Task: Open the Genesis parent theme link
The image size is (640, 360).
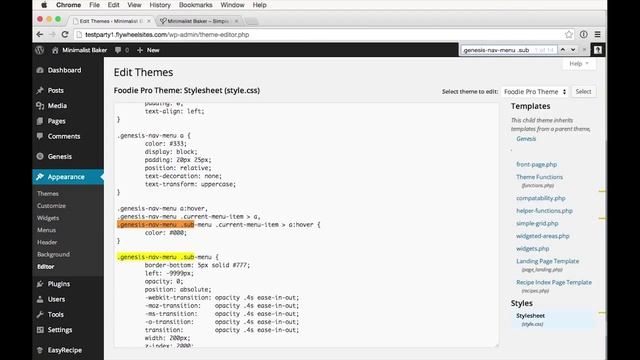Action: [x=526, y=139]
